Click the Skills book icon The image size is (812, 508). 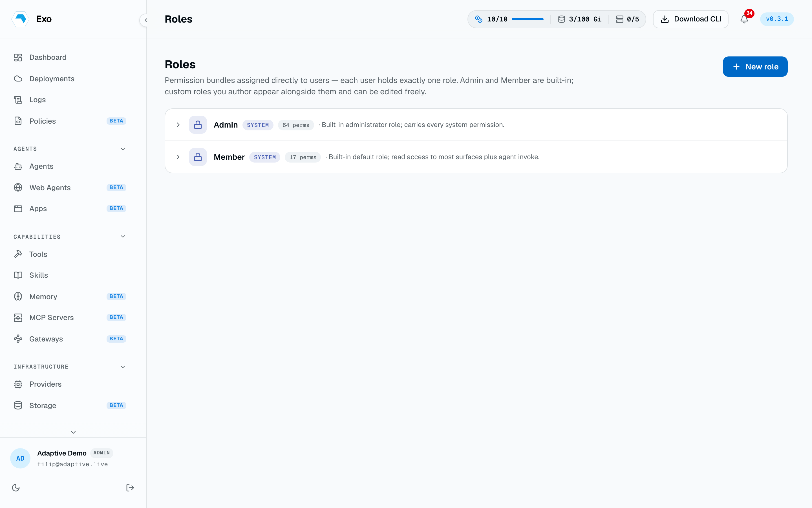point(18,275)
